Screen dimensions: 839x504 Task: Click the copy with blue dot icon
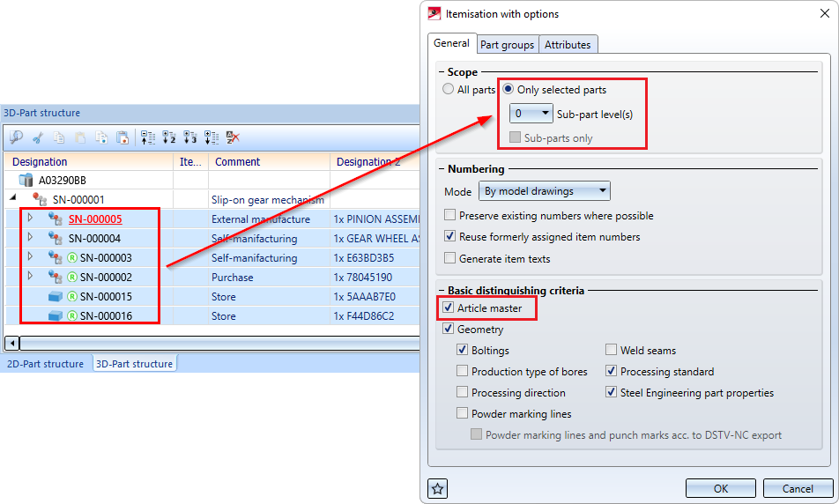(101, 138)
